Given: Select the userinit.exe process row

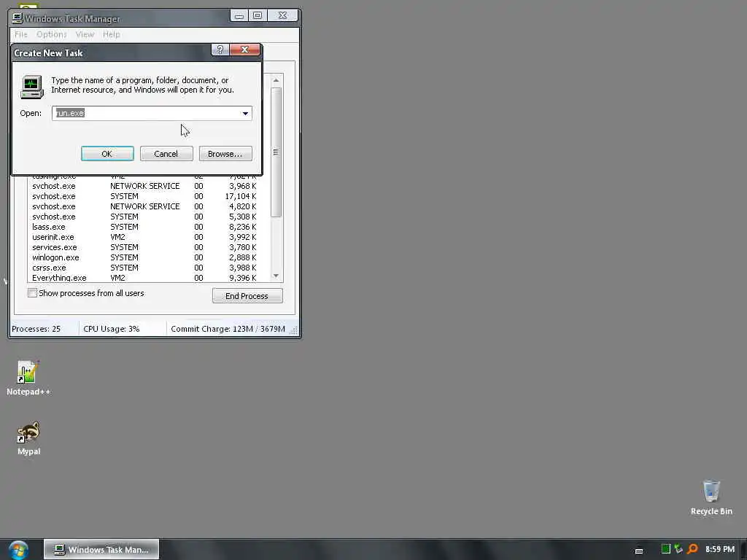Looking at the screenshot, I should (x=145, y=237).
